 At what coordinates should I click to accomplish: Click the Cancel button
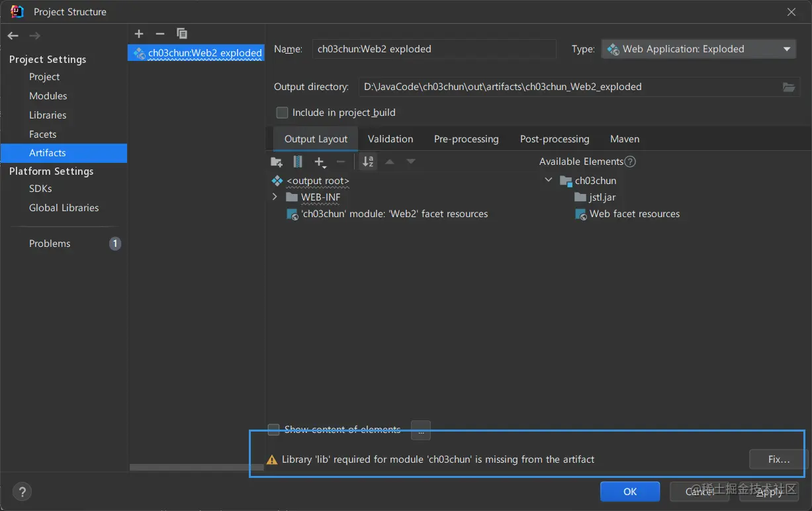pyautogui.click(x=699, y=492)
